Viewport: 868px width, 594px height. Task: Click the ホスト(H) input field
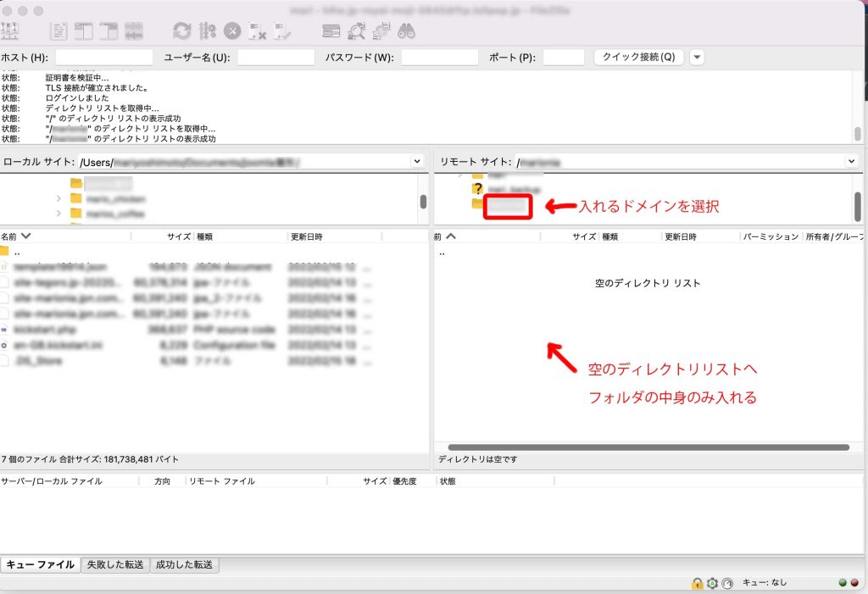coord(103,58)
